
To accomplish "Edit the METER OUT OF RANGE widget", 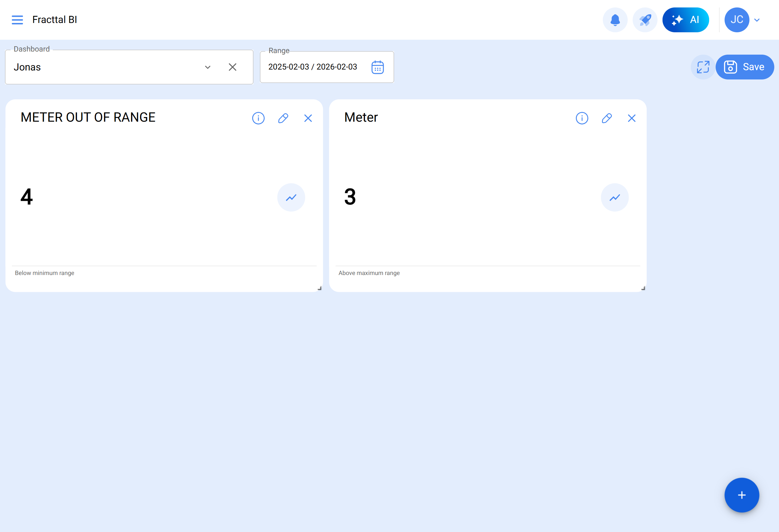I will coord(283,118).
